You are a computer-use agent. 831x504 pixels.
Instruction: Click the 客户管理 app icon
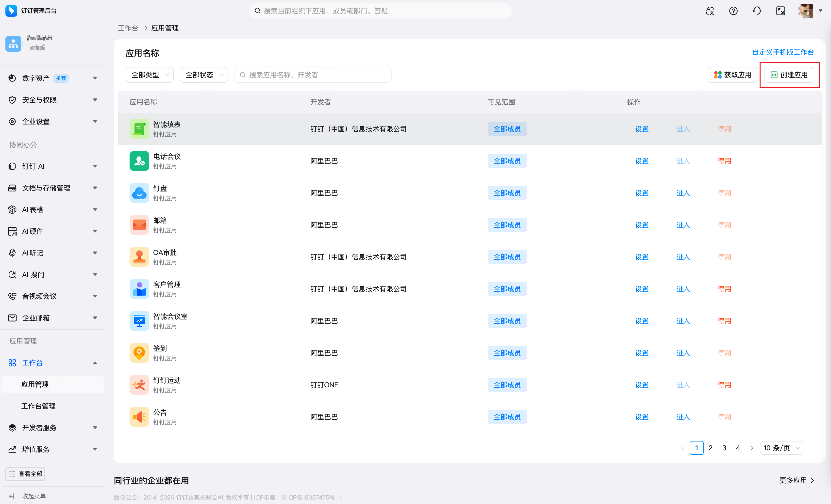(x=139, y=289)
